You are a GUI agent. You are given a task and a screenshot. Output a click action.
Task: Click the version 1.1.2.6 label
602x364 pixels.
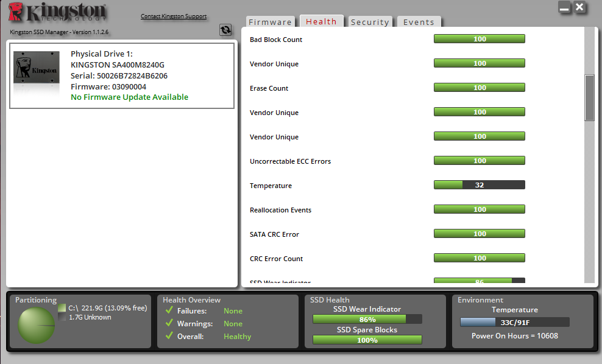click(x=59, y=32)
